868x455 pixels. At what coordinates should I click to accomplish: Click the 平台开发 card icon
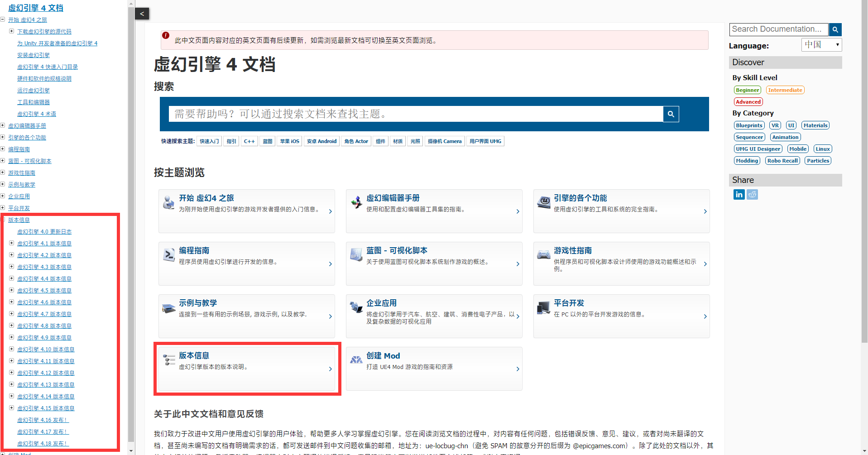(x=544, y=308)
